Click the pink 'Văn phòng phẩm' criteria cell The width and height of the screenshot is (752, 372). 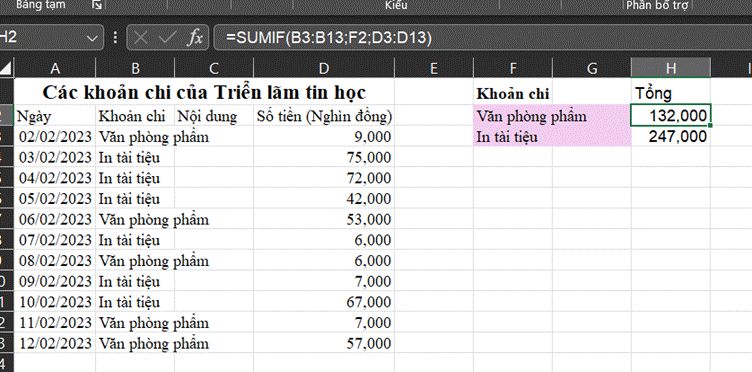click(x=552, y=116)
